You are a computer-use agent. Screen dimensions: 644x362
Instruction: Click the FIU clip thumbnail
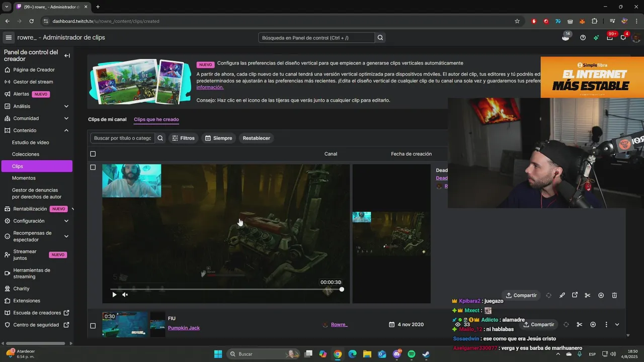tap(126, 324)
